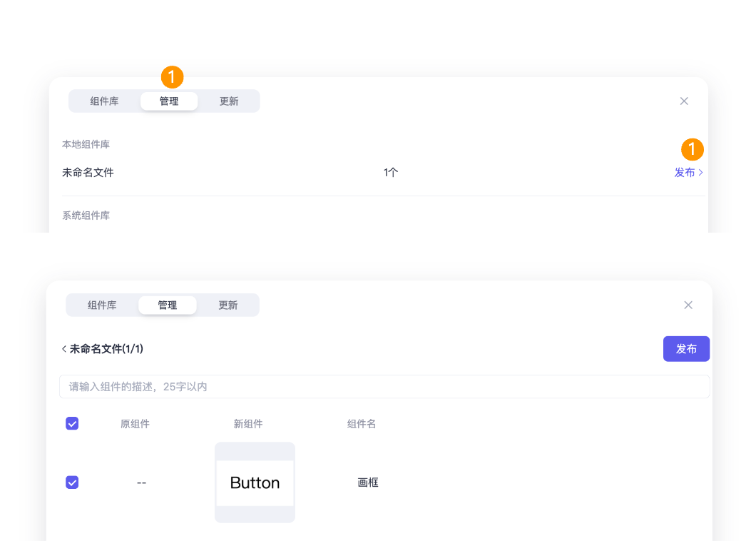Click the 发布 link next to 未命名文件
Viewport: 756px width, 541px height.
(x=685, y=172)
